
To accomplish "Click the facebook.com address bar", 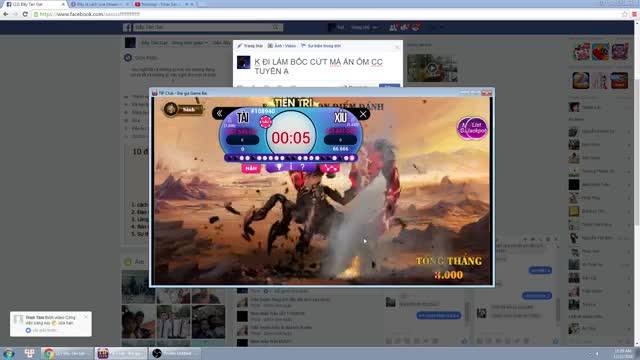I will 327,14.
